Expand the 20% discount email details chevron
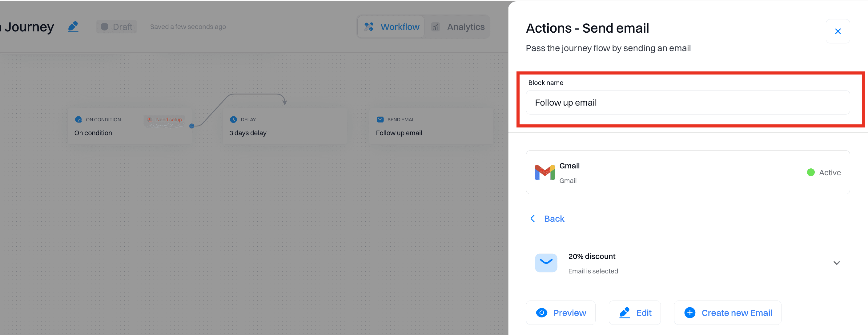The image size is (868, 335). (x=837, y=263)
